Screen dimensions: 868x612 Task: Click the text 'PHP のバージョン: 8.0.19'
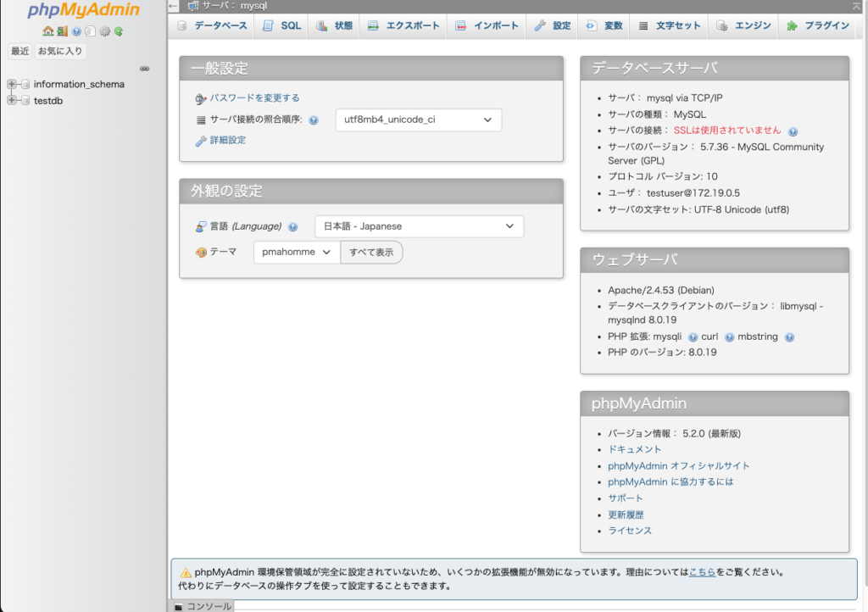[x=662, y=353]
